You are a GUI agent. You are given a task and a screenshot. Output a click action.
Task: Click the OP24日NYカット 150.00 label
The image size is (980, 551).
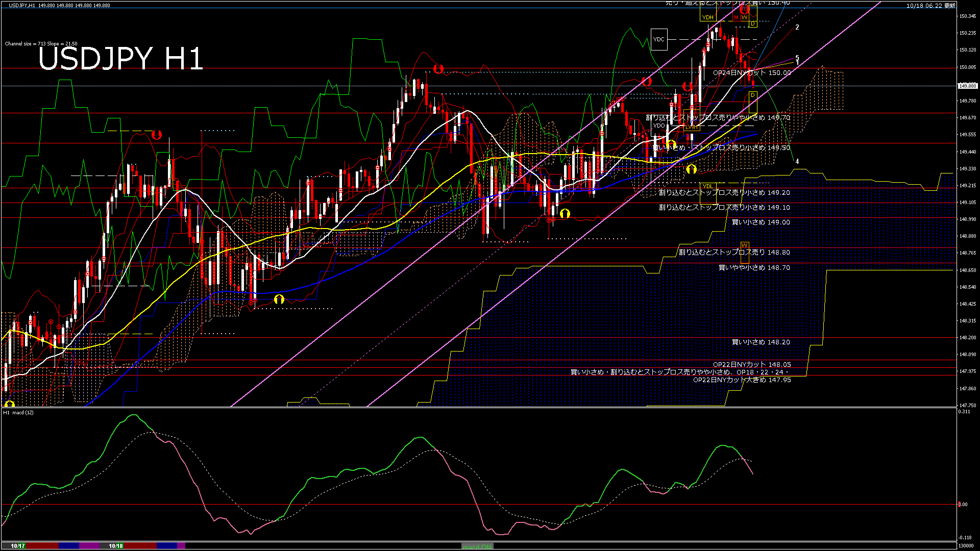(751, 73)
